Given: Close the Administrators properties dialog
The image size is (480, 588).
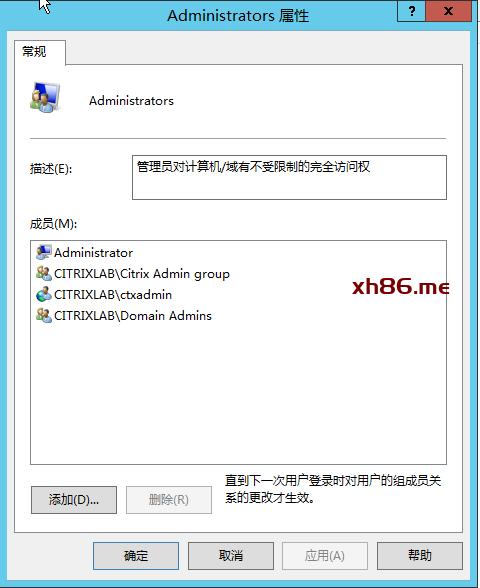Looking at the screenshot, I should [448, 11].
